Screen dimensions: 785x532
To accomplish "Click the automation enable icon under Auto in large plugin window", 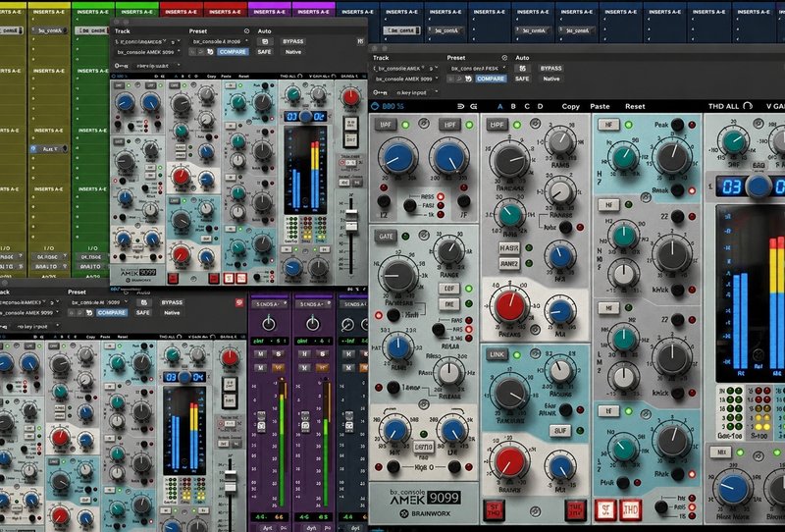I will pyautogui.click(x=522, y=68).
